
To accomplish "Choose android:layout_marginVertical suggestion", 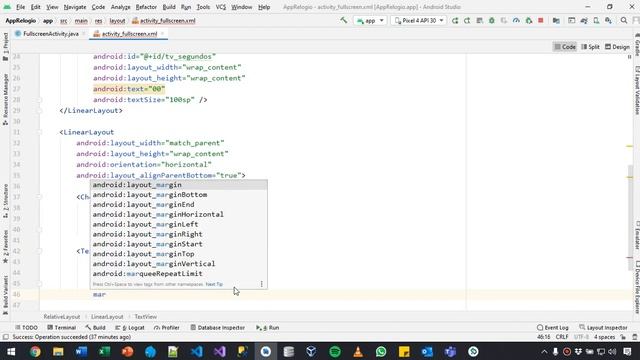I will (179, 264).
